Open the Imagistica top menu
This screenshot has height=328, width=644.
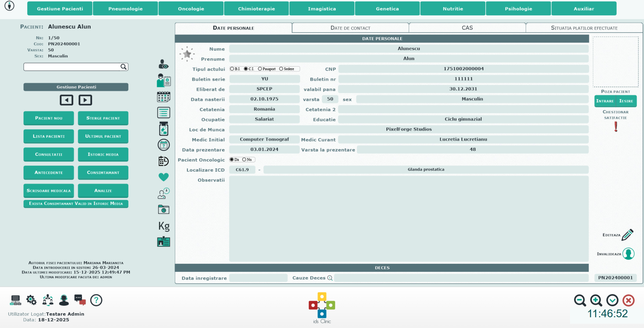click(322, 9)
